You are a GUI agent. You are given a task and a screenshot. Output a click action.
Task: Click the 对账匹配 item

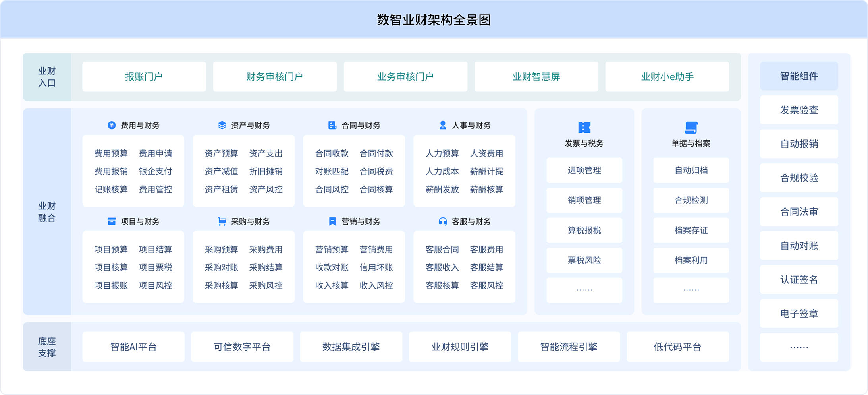point(332,171)
